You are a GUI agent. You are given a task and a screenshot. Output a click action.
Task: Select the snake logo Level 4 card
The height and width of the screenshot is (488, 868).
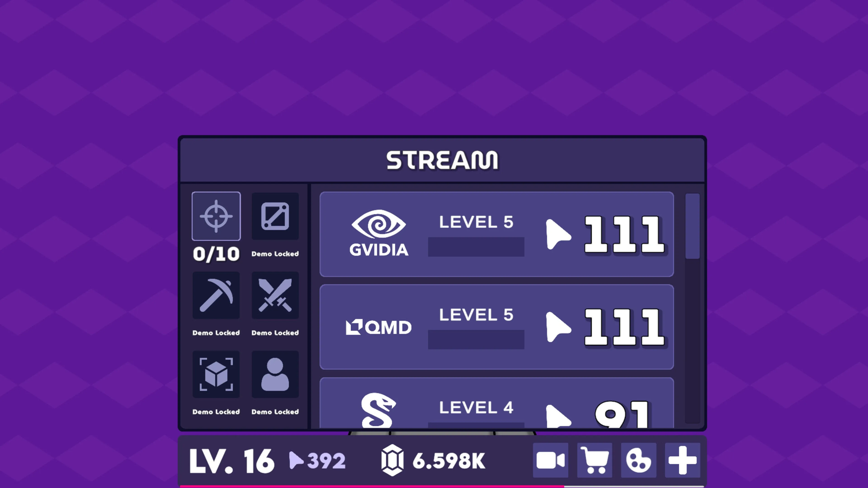[497, 403]
